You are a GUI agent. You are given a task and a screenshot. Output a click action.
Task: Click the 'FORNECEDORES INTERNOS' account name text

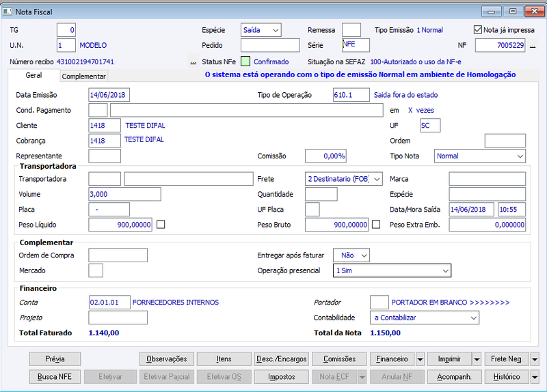click(176, 303)
